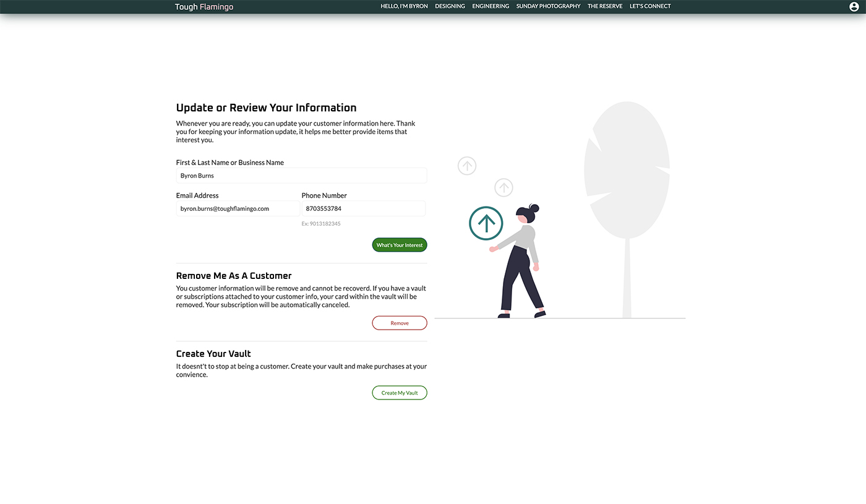
Task: Go to the Designing page
Action: pos(450,6)
